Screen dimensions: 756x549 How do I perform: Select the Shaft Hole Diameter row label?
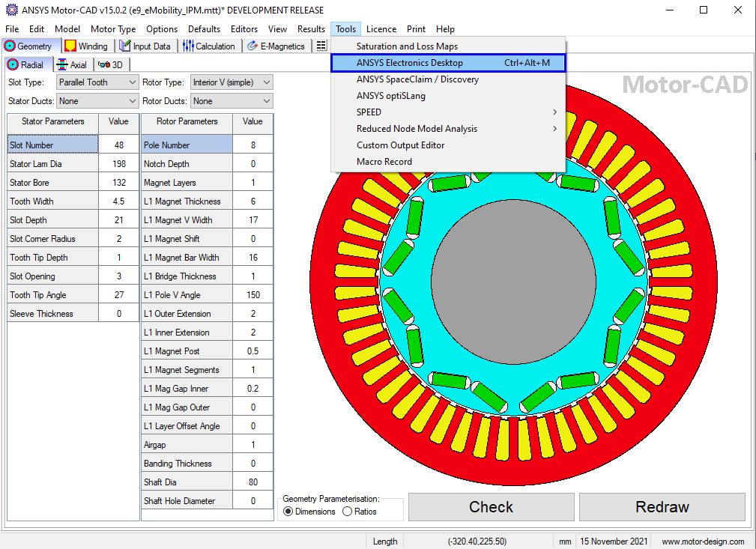(187, 501)
